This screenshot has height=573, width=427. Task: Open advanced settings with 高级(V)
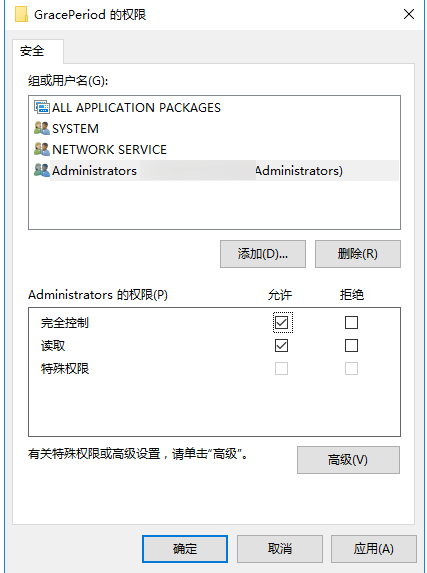pyautogui.click(x=348, y=460)
